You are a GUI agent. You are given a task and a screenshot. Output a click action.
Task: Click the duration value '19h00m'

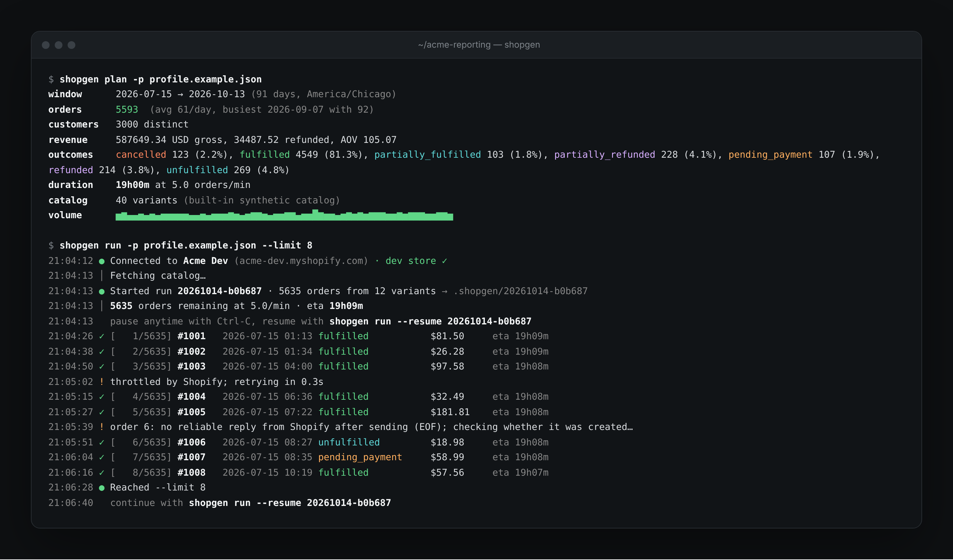[132, 185]
